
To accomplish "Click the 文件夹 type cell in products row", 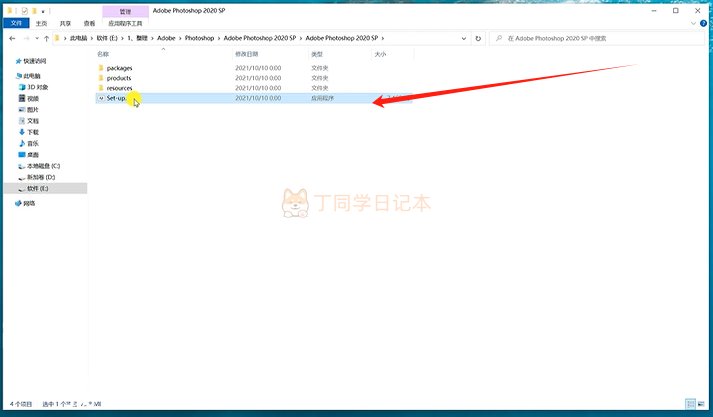I will click(320, 78).
